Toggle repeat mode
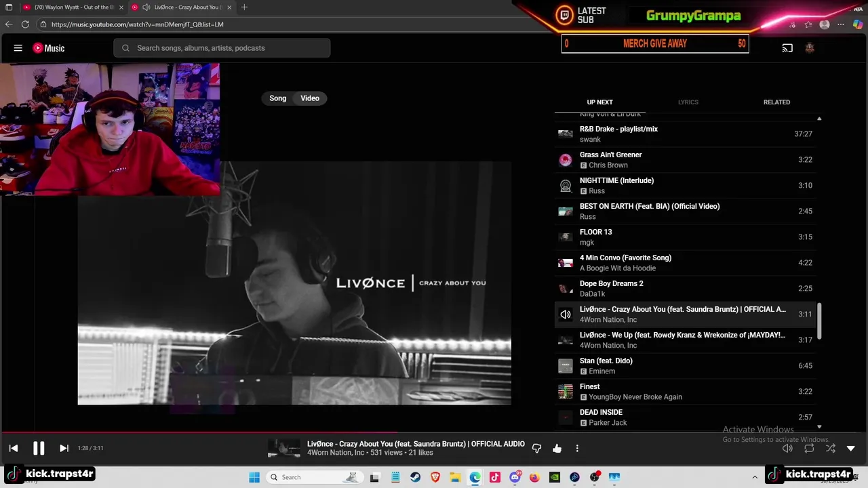This screenshot has height=488, width=868. point(809,449)
